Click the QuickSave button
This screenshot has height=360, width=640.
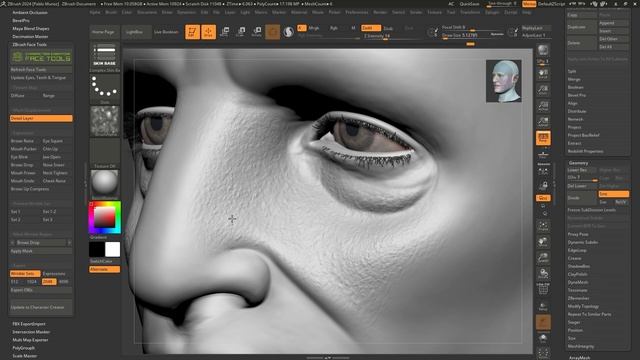coord(469,4)
